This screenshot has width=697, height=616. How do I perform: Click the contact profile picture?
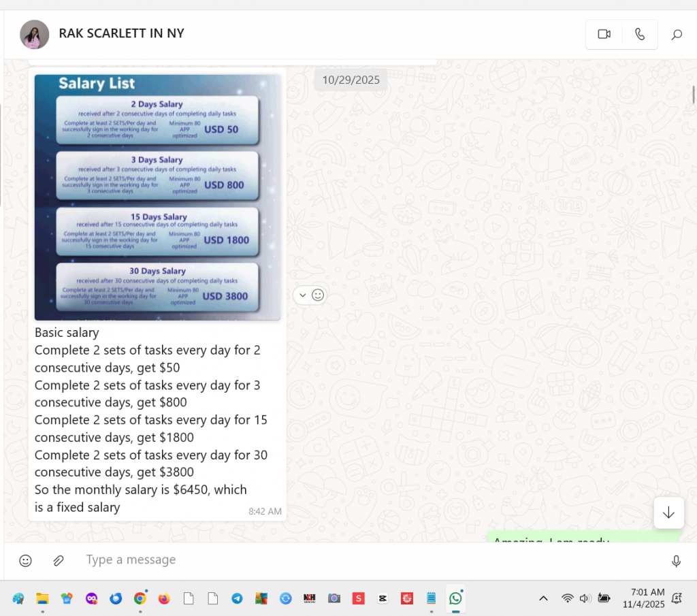tap(34, 34)
